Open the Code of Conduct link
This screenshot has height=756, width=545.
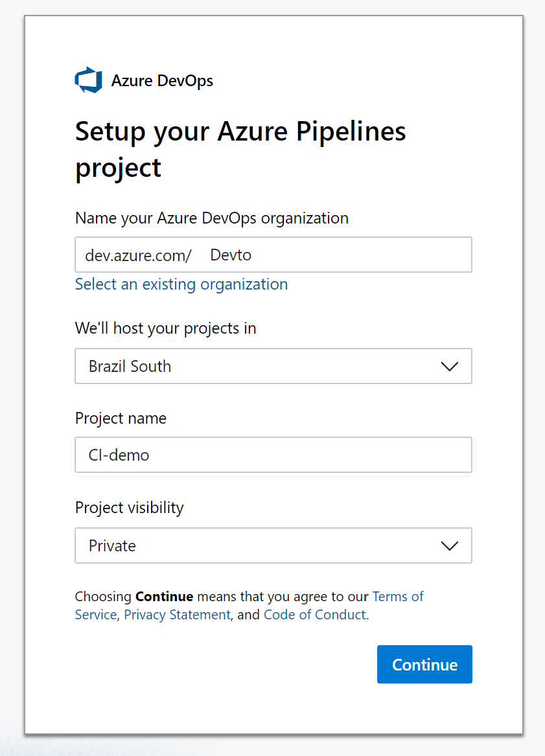[x=315, y=615]
